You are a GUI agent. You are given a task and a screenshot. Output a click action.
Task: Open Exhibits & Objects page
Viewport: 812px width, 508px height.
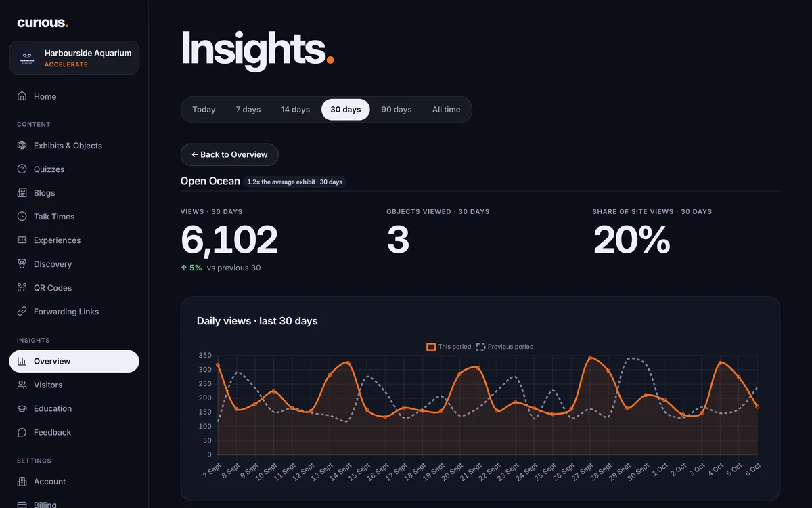(74, 146)
